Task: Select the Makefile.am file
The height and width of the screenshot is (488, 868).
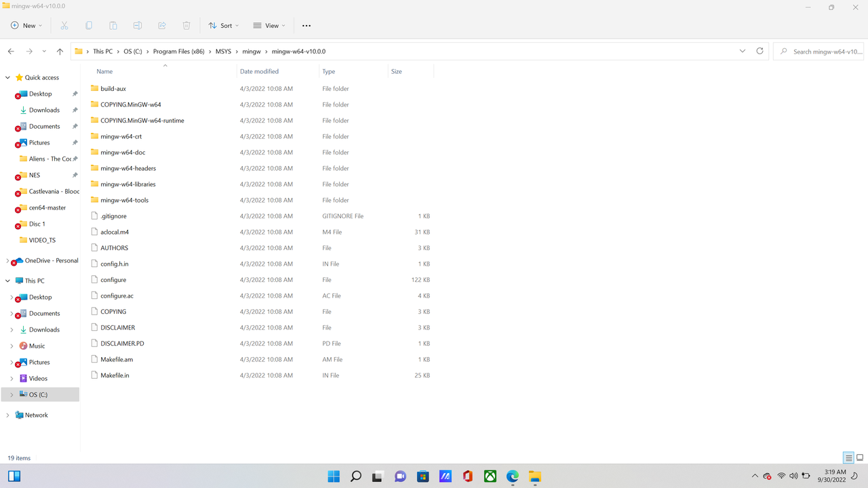Action: (x=117, y=359)
